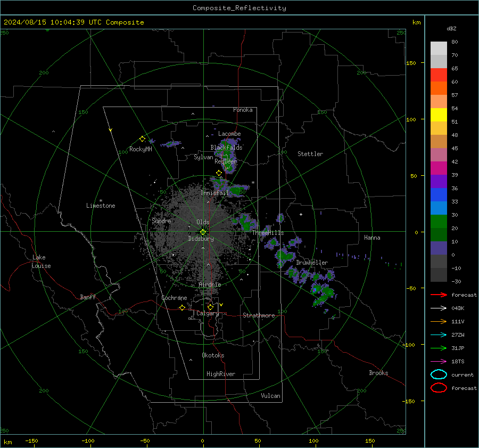The width and height of the screenshot is (479, 448).
Task: Click the -150 tick on bottom km axis
Action: tap(31, 441)
